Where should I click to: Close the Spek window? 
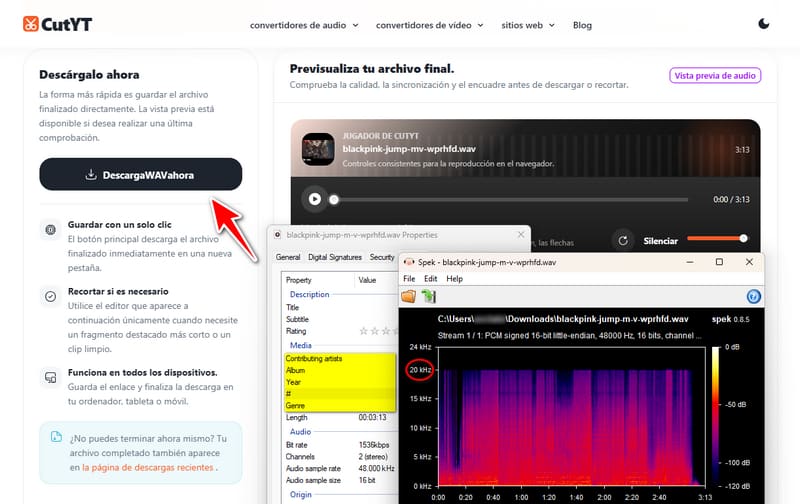749,262
